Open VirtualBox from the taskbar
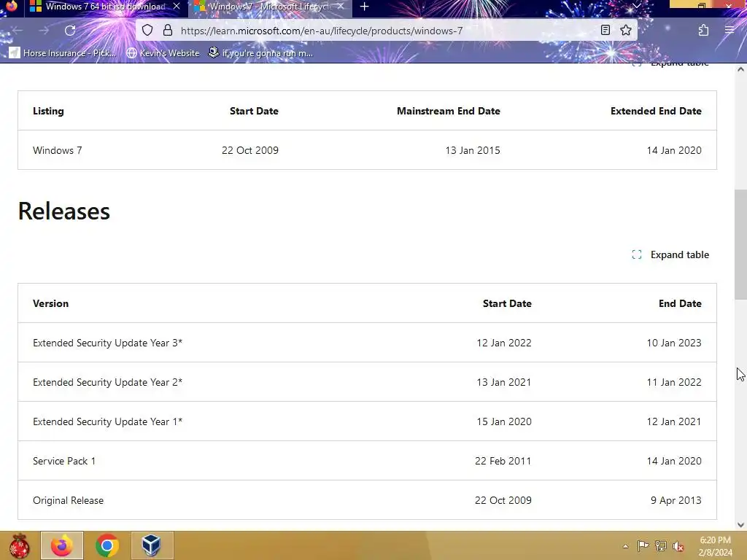 pyautogui.click(x=152, y=545)
